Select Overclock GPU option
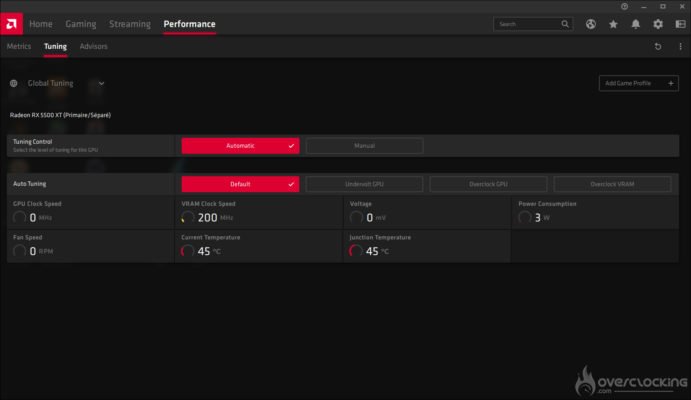 [488, 184]
